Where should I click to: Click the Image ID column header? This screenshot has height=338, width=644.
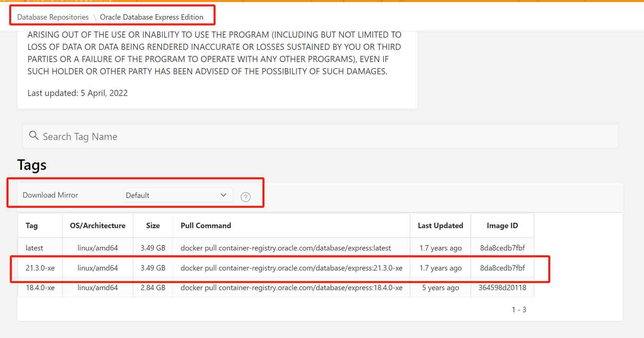502,225
